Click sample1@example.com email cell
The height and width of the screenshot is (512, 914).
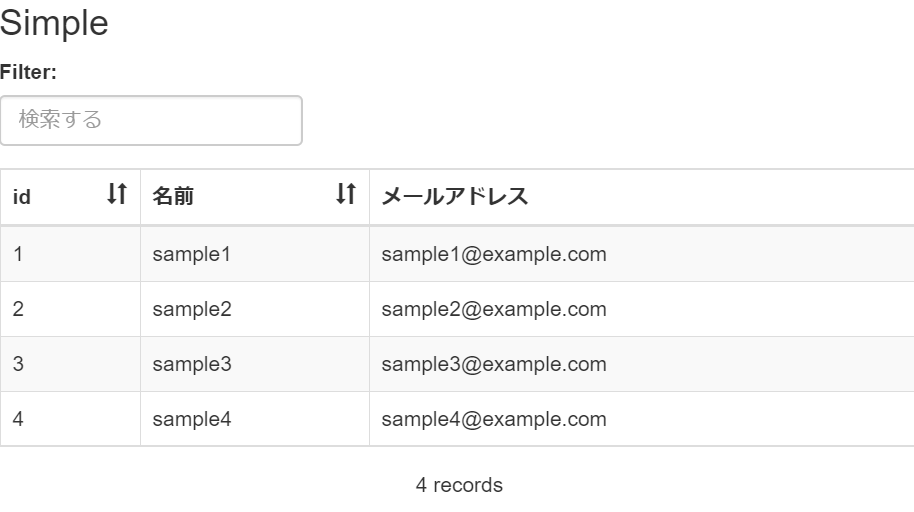click(494, 254)
